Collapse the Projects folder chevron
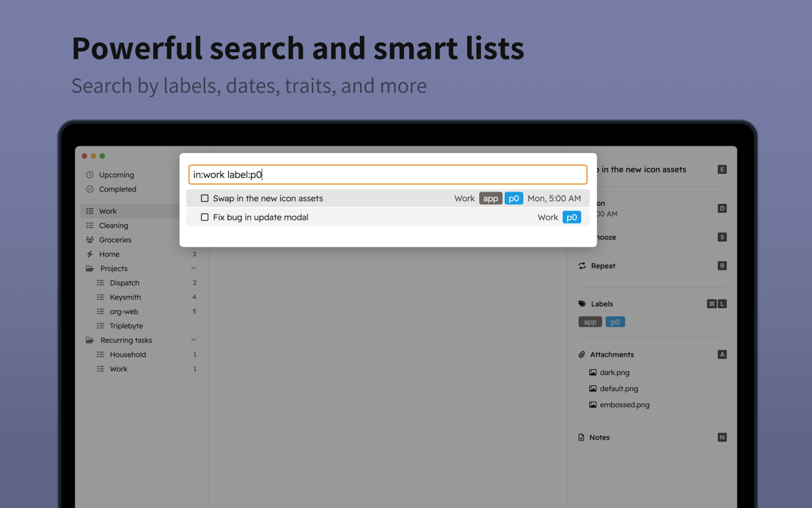 coord(194,268)
